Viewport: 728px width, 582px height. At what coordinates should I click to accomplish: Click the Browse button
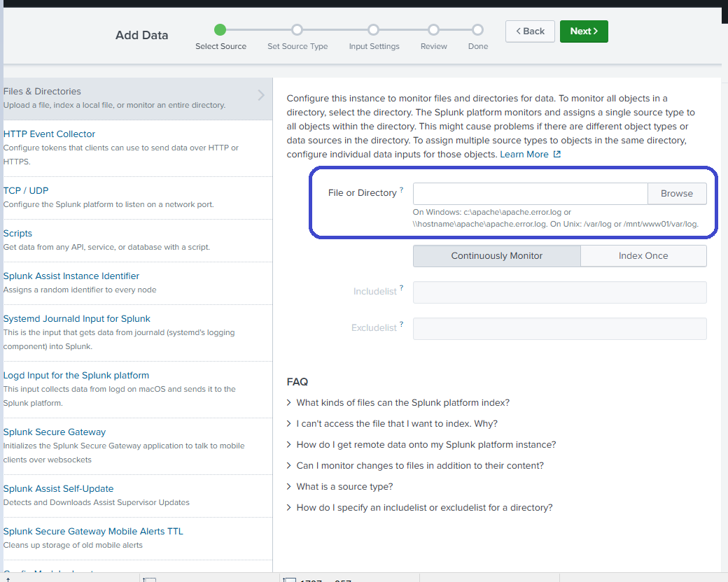(x=676, y=193)
